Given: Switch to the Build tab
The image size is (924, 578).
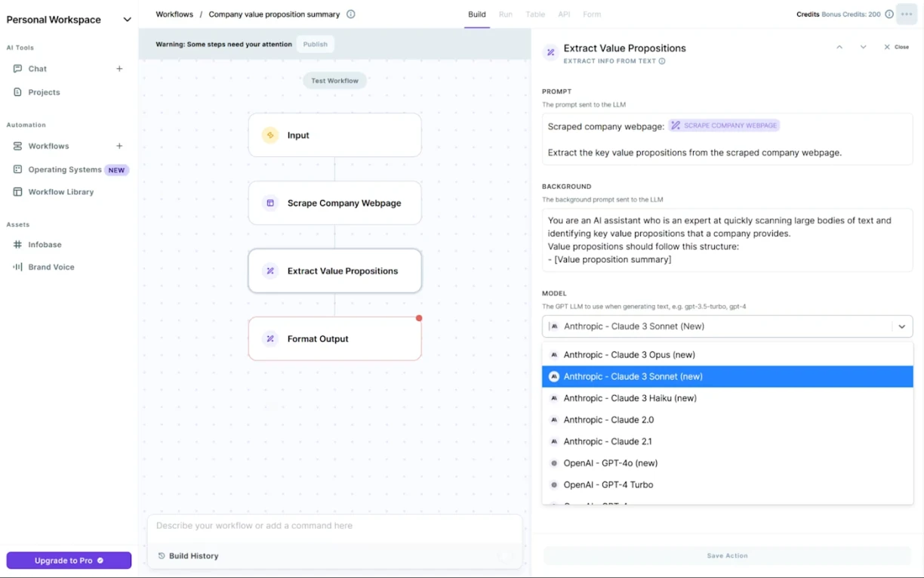Looking at the screenshot, I should [x=476, y=14].
